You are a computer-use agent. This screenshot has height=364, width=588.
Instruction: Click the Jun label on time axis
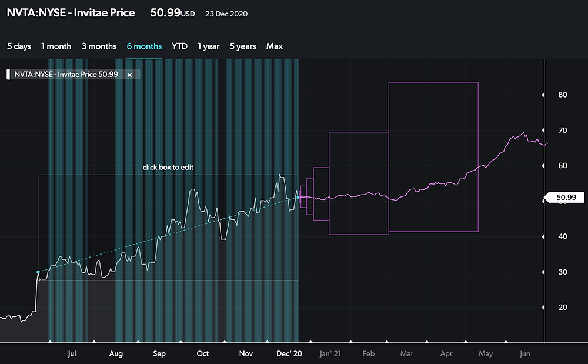click(525, 353)
